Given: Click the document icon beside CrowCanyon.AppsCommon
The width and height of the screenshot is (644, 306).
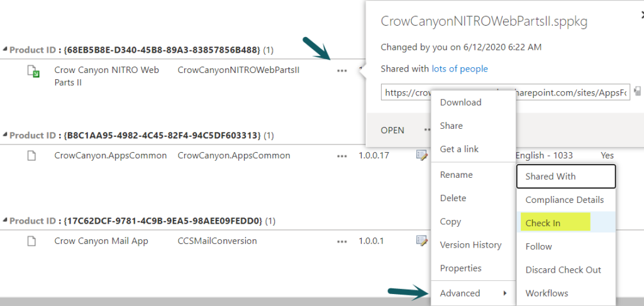Looking at the screenshot, I should coord(31,156).
